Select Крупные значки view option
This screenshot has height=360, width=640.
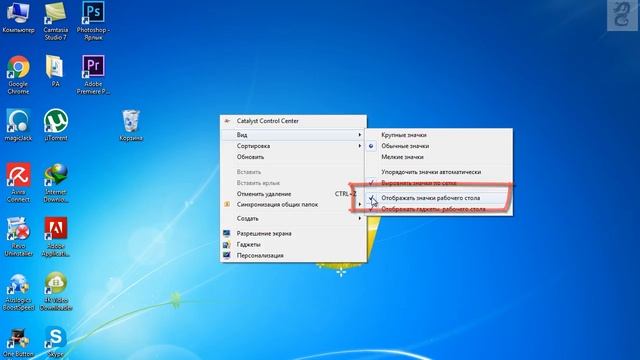439,135
